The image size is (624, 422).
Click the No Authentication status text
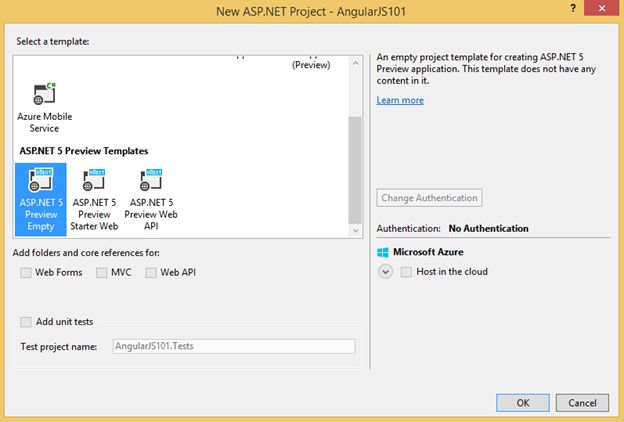click(x=489, y=229)
